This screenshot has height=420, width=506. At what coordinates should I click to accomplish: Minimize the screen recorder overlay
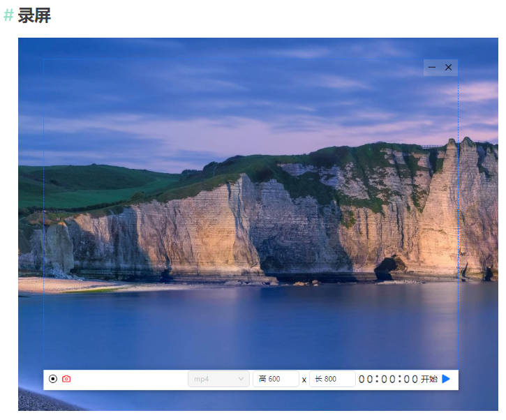(x=432, y=68)
